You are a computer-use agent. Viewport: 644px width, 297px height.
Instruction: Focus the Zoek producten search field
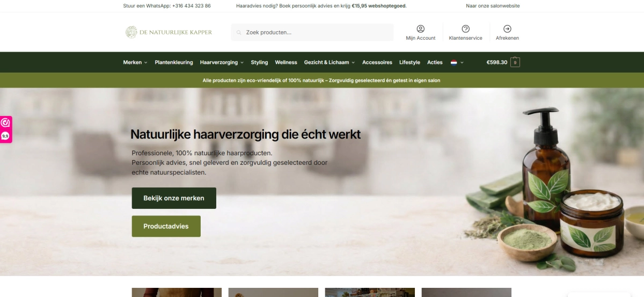pyautogui.click(x=312, y=32)
